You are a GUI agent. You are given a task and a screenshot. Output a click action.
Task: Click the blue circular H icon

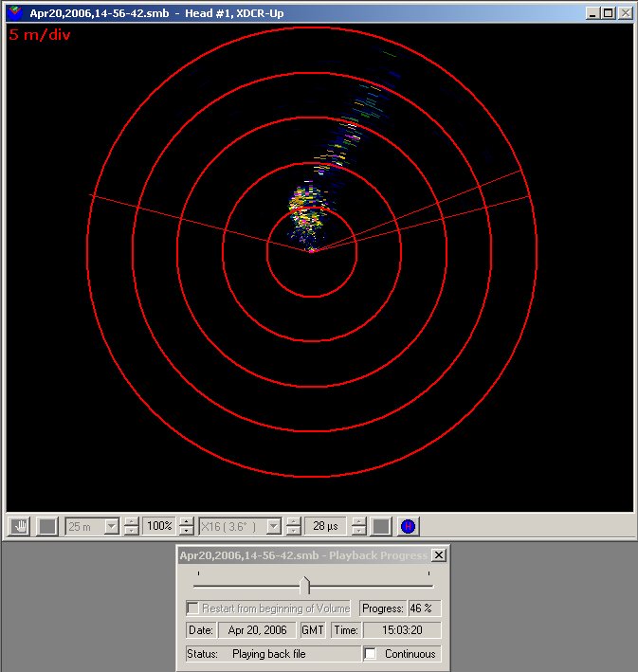pyautogui.click(x=408, y=526)
